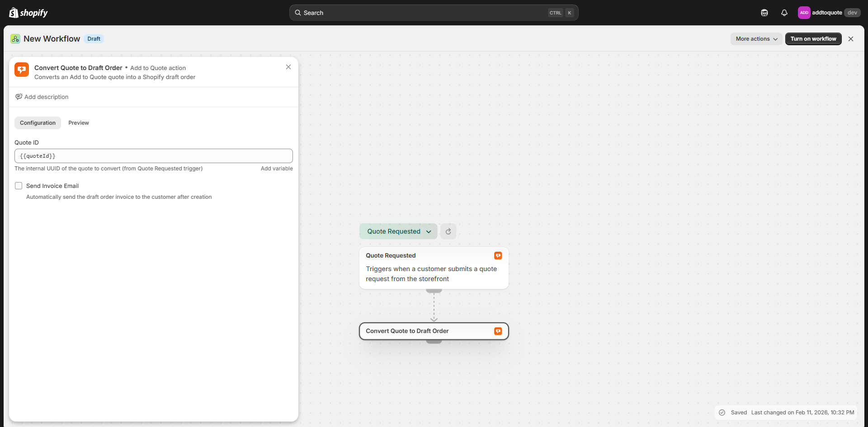Screen dimensions: 868x427
Task: Click the orange icon on Convert Quote step
Action: click(x=498, y=331)
